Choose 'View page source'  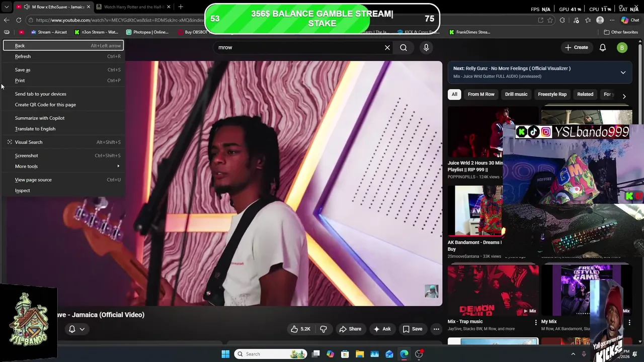[63, 179]
